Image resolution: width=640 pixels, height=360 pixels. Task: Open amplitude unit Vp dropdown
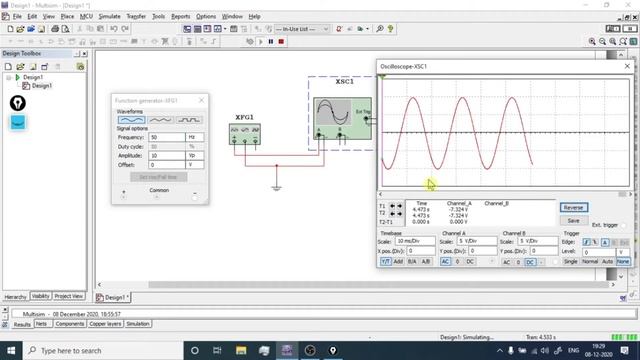click(x=194, y=156)
